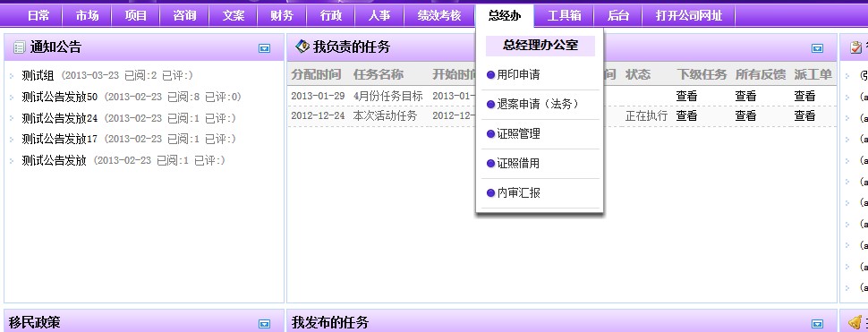
Task: Open the 人事 menu tab
Action: tap(379, 16)
